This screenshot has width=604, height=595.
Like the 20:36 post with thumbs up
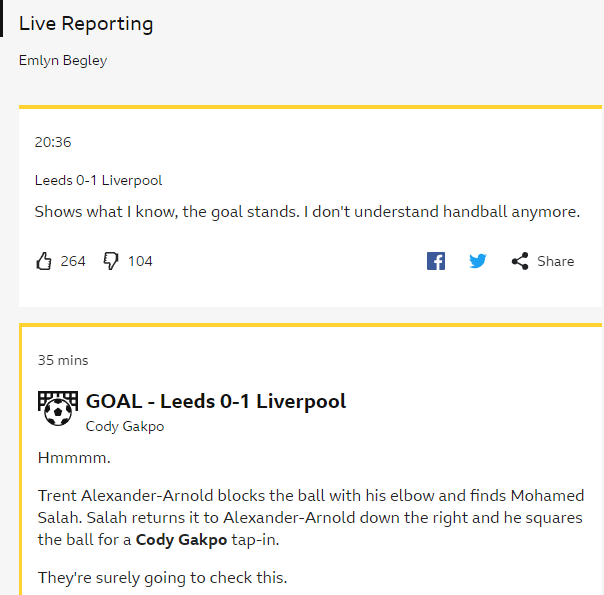(x=44, y=261)
